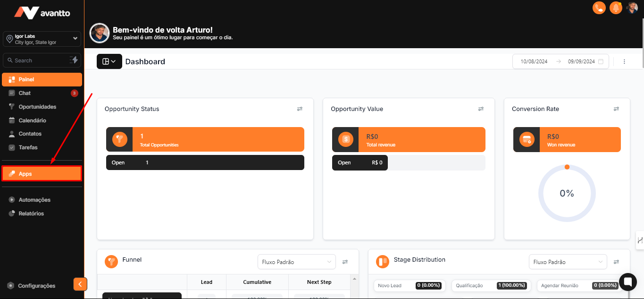This screenshot has width=644, height=299.
Task: Open the chat bubble widget icon
Action: pyautogui.click(x=627, y=282)
